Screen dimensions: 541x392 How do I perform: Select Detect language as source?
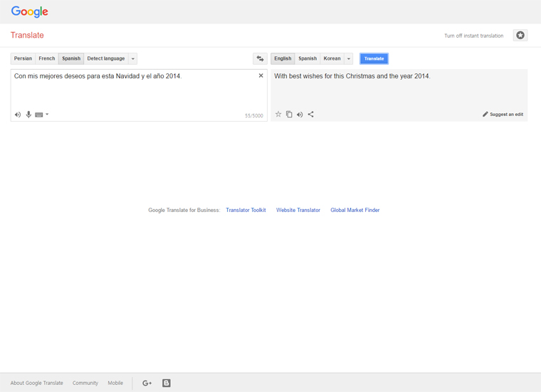pos(106,58)
